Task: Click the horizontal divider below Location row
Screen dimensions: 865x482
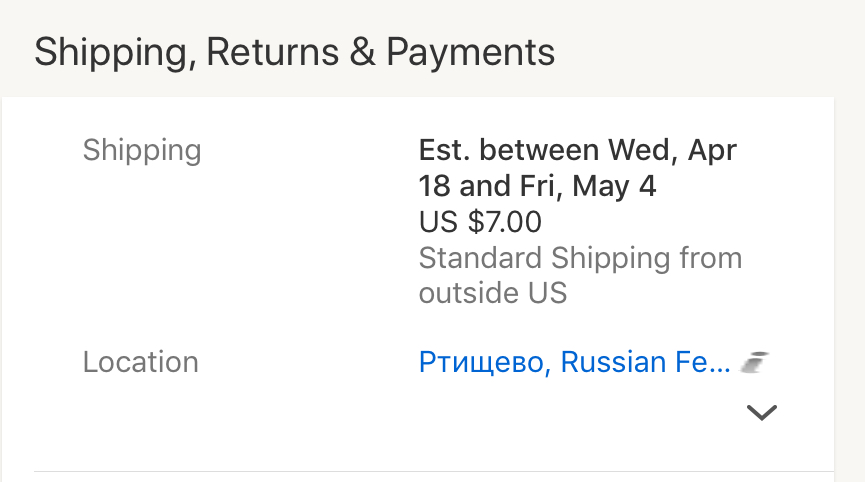Action: coord(434,472)
